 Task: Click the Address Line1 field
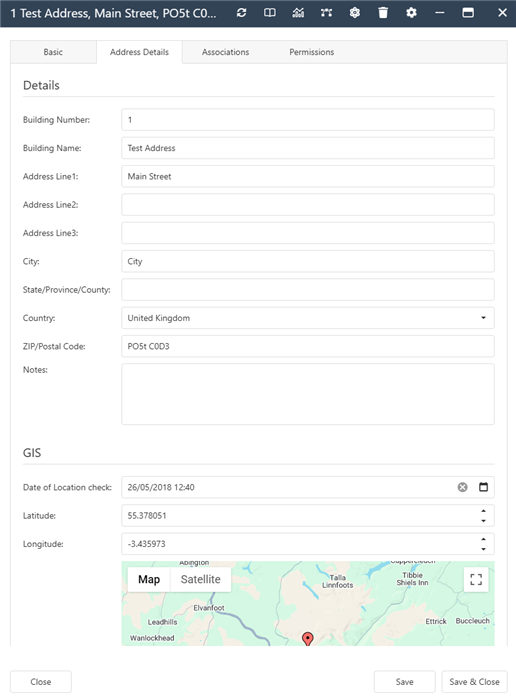pos(308,176)
